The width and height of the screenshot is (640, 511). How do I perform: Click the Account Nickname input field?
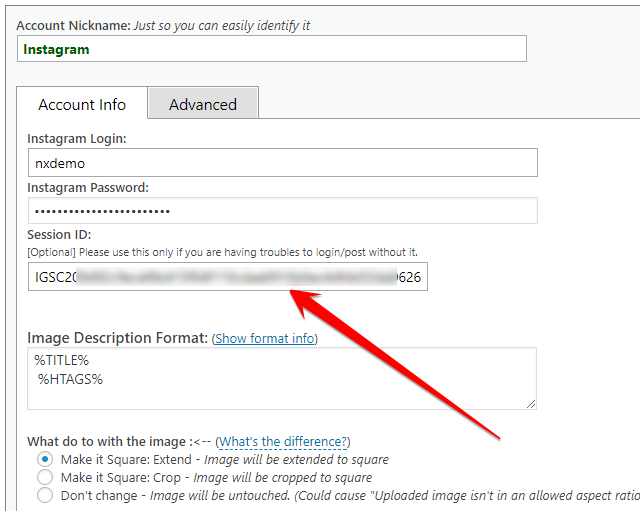pos(272,49)
